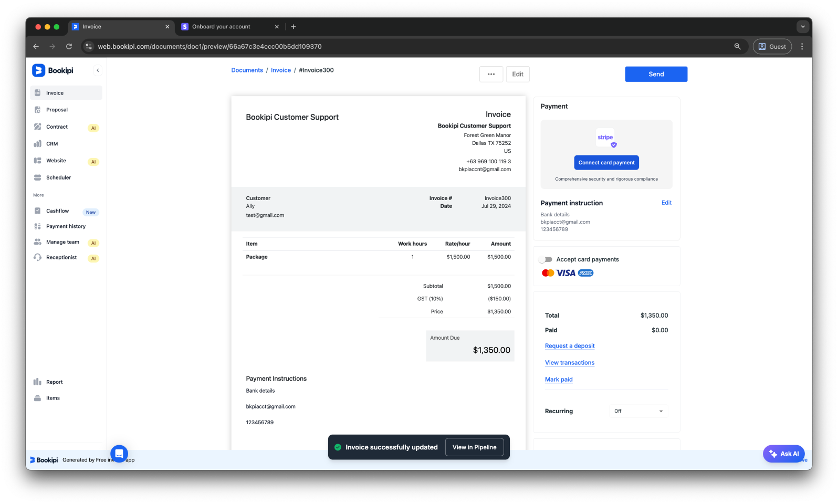Viewport: 838px width, 504px height.
Task: Click the New badge next to Cashflow
Action: tap(91, 212)
